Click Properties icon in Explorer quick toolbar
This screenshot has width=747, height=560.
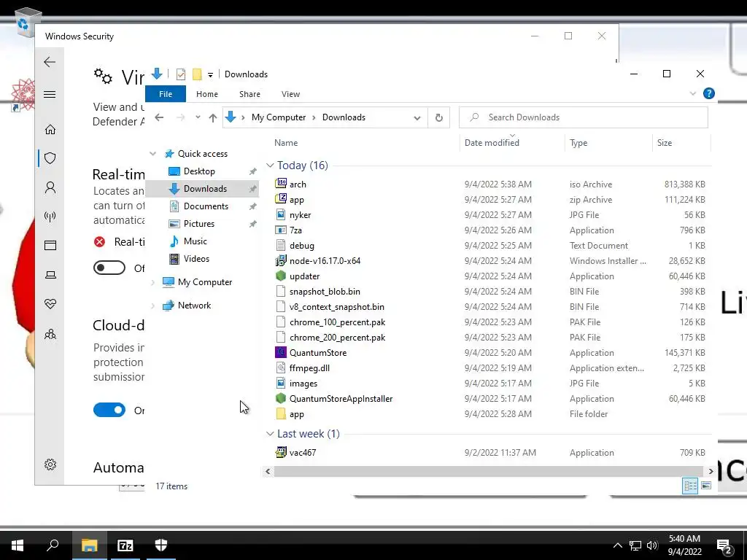tap(181, 74)
